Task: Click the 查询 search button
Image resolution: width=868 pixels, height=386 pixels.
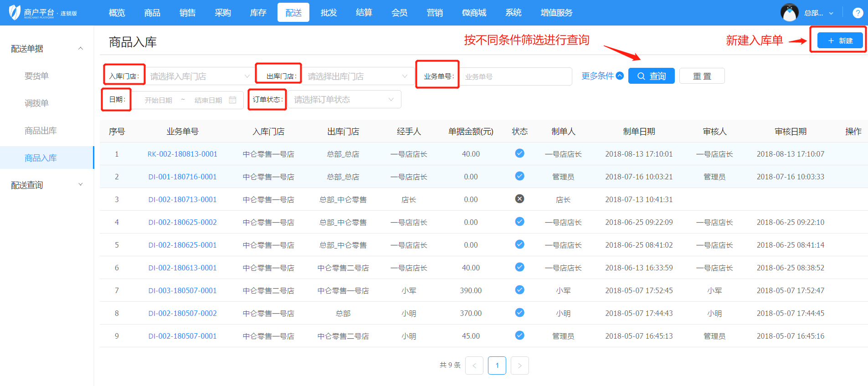Action: (651, 76)
